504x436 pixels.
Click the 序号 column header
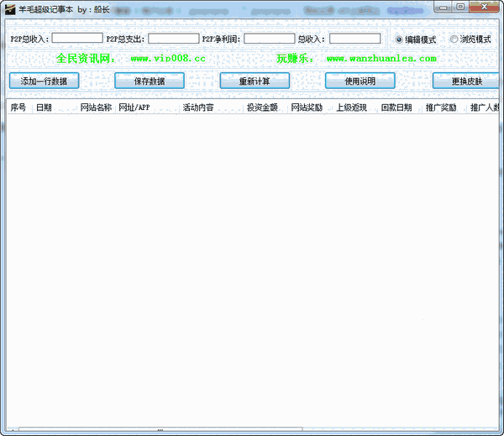(x=18, y=108)
